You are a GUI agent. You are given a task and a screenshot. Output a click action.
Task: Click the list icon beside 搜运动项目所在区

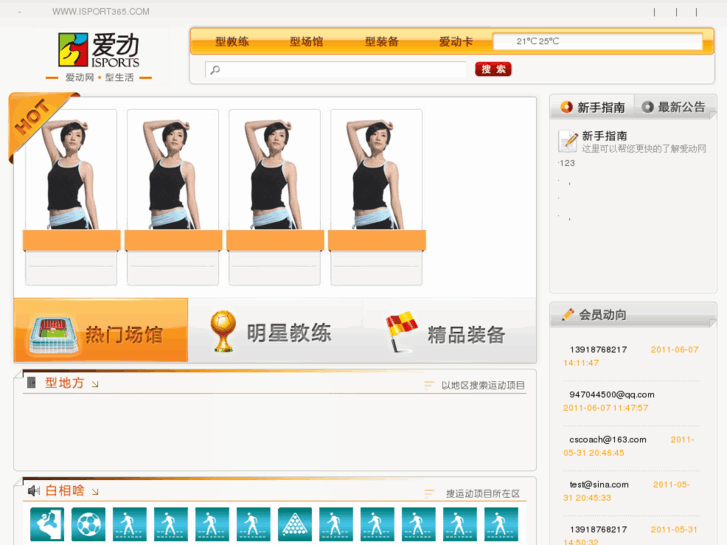click(429, 494)
